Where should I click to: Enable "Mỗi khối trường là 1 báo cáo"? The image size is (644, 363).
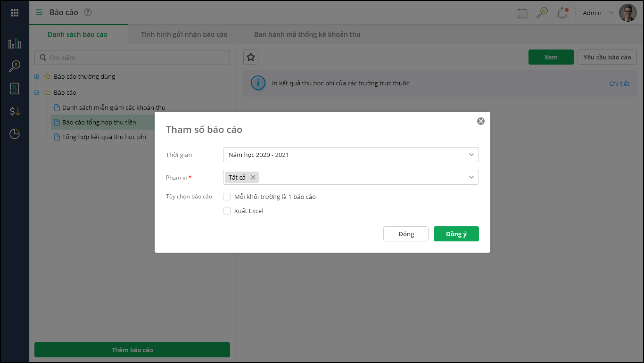coord(227,197)
